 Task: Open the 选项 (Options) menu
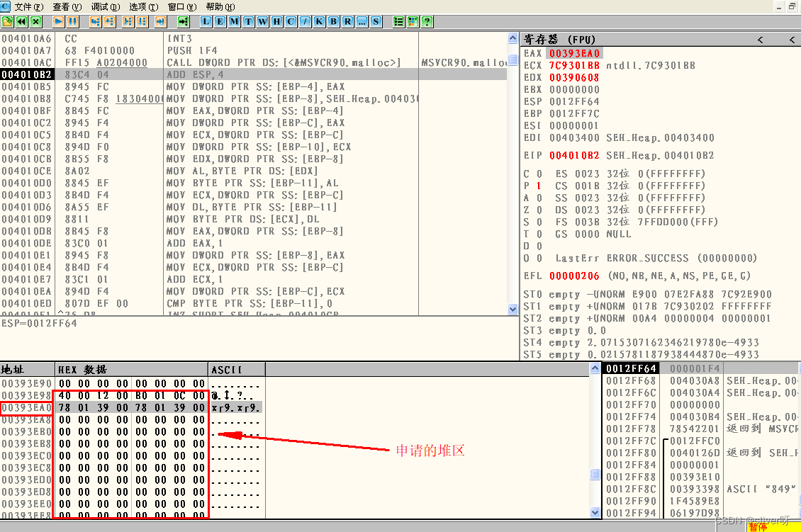tap(143, 6)
